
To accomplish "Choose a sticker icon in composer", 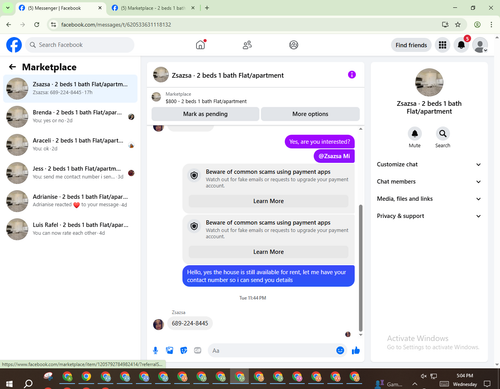I will coord(184,350).
